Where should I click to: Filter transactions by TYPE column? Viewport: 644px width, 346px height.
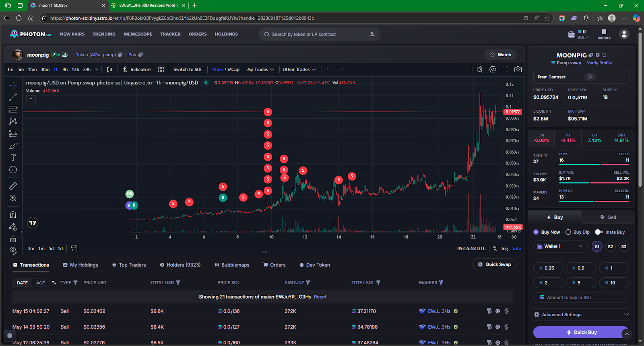[x=75, y=283]
